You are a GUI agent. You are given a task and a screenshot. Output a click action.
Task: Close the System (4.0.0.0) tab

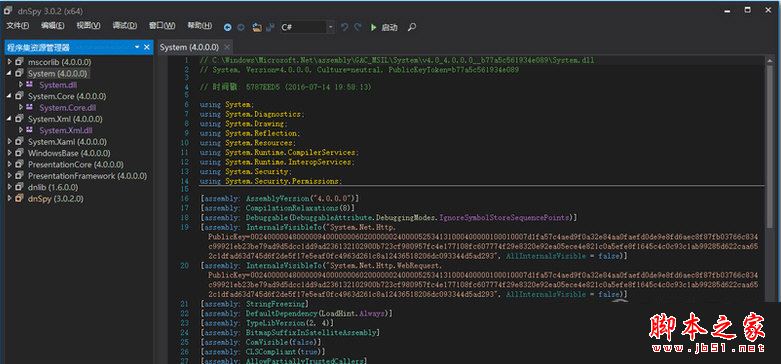pyautogui.click(x=227, y=47)
